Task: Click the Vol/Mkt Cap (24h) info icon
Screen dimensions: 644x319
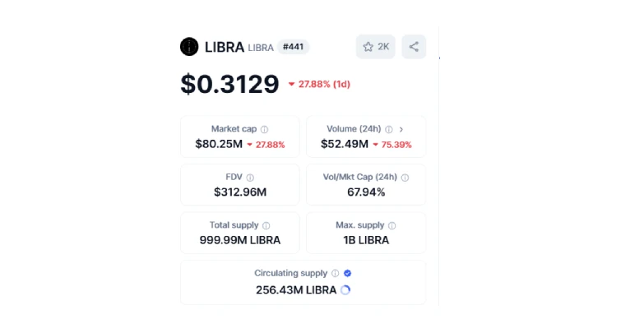Action: 405,178
